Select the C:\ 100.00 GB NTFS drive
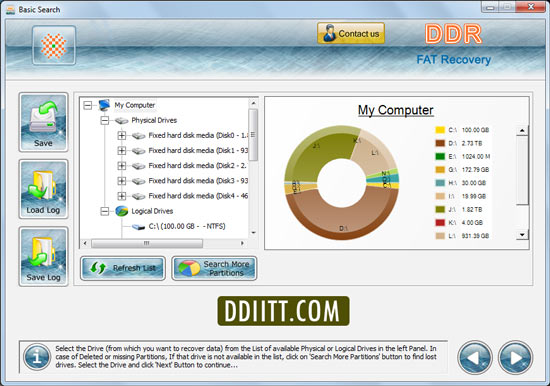550x386 pixels. point(187,226)
